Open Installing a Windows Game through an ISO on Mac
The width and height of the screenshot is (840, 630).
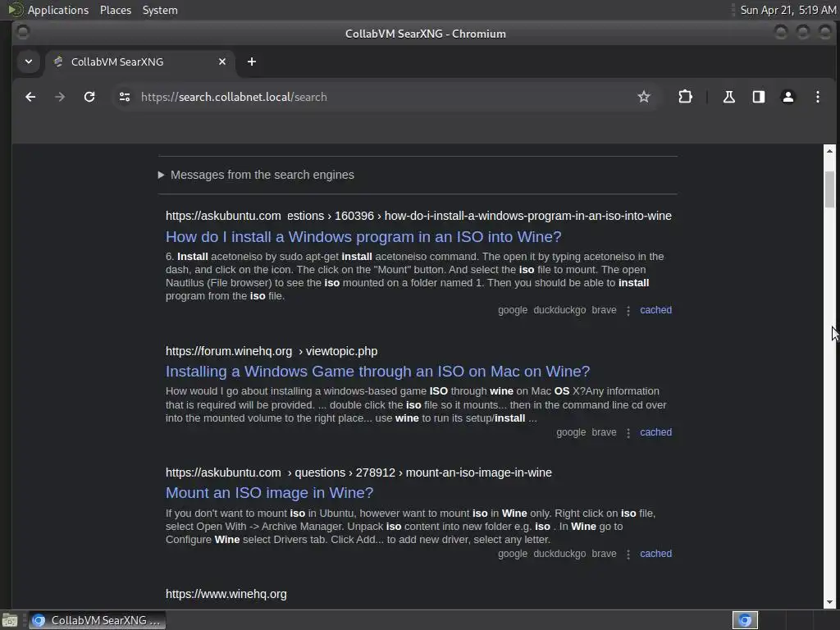point(377,372)
